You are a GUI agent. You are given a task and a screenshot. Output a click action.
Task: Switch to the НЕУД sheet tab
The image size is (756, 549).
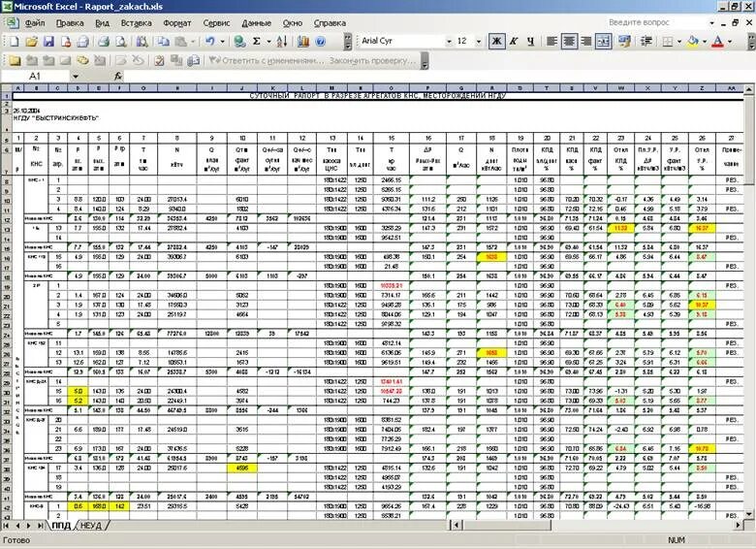pos(92,526)
